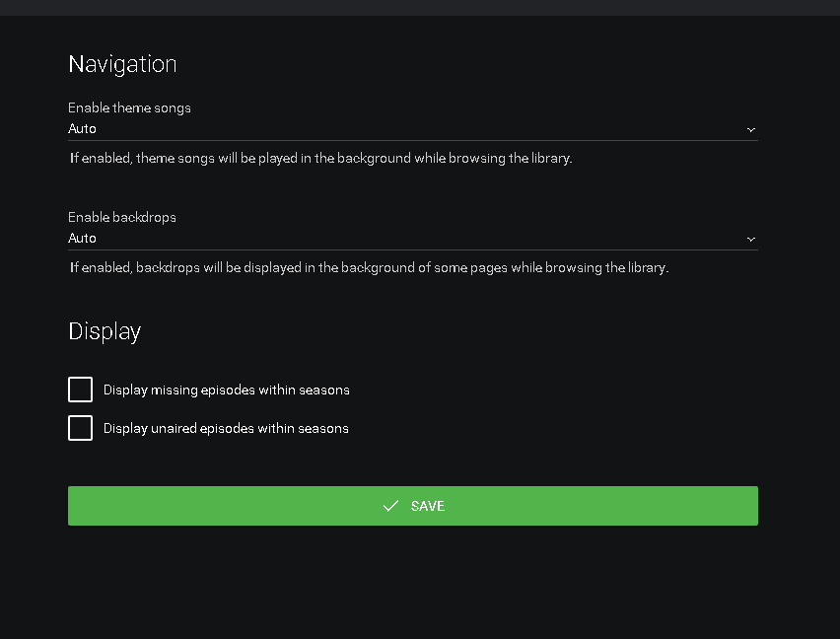Screen dimensions: 840x639
Task: Click the dark header bar at top
Action: click(420, 7)
